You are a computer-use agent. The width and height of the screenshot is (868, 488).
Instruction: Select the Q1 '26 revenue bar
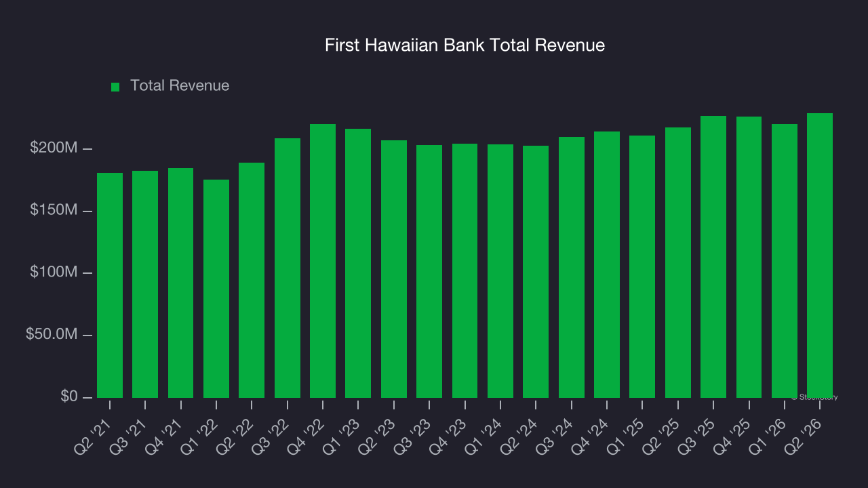click(785, 261)
